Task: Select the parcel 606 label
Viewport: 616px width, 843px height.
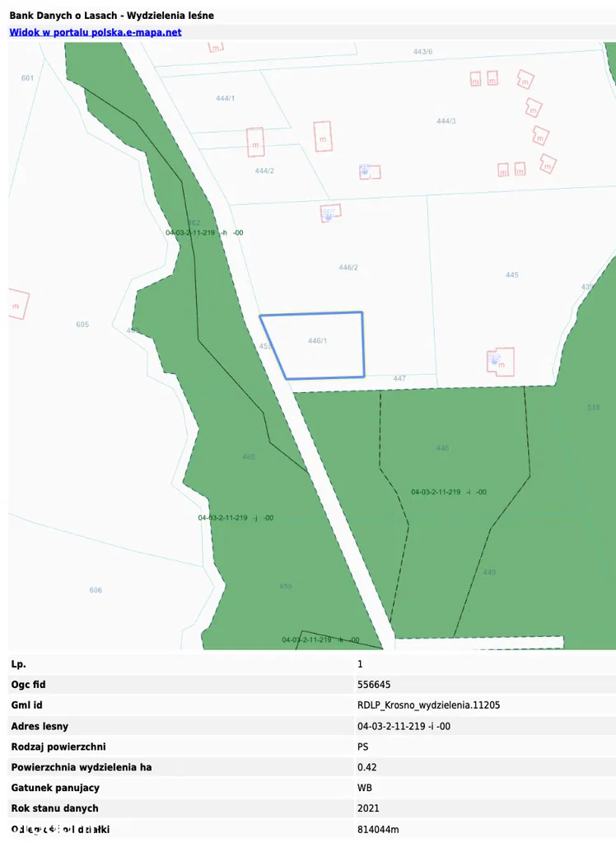Action: 96,590
